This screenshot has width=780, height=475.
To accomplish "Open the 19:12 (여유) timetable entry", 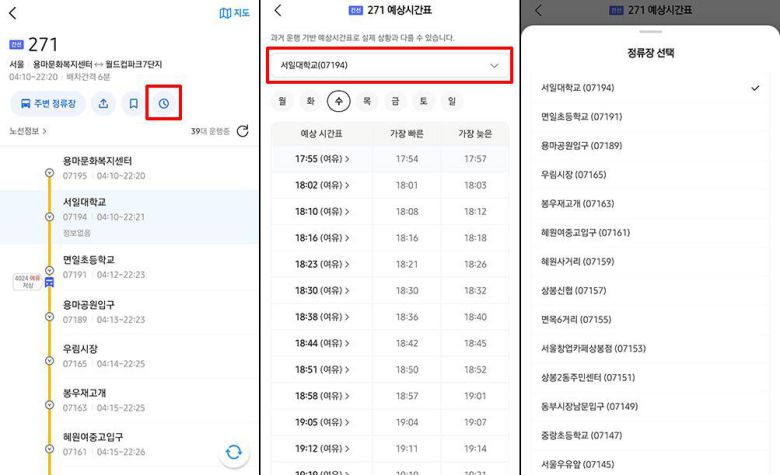I will 322,449.
